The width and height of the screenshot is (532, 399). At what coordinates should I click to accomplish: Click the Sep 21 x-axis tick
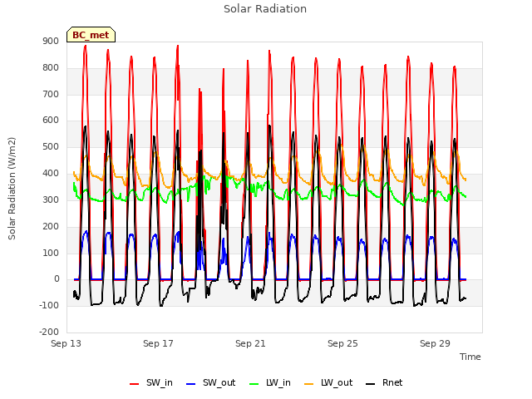point(251,343)
